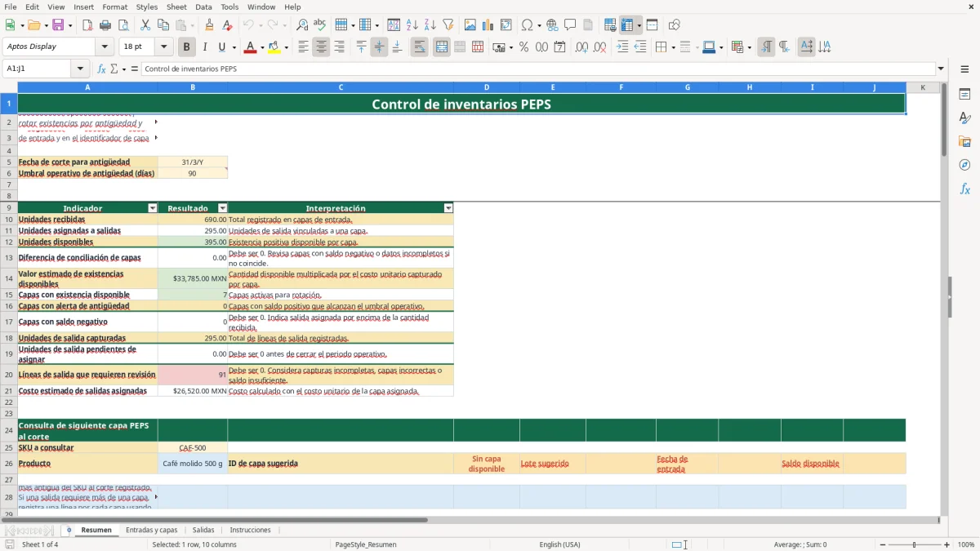Apply the yellow Highlighting Color swatch

click(274, 47)
